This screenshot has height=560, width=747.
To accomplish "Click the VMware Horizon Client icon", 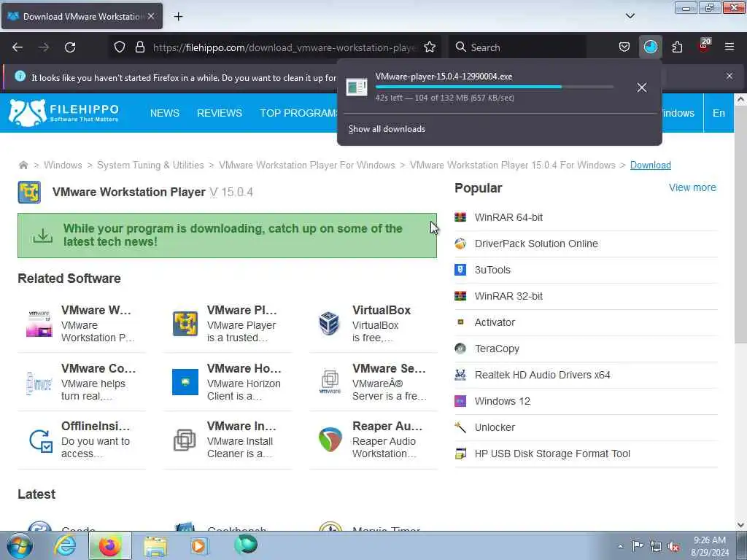I will coord(185,382).
